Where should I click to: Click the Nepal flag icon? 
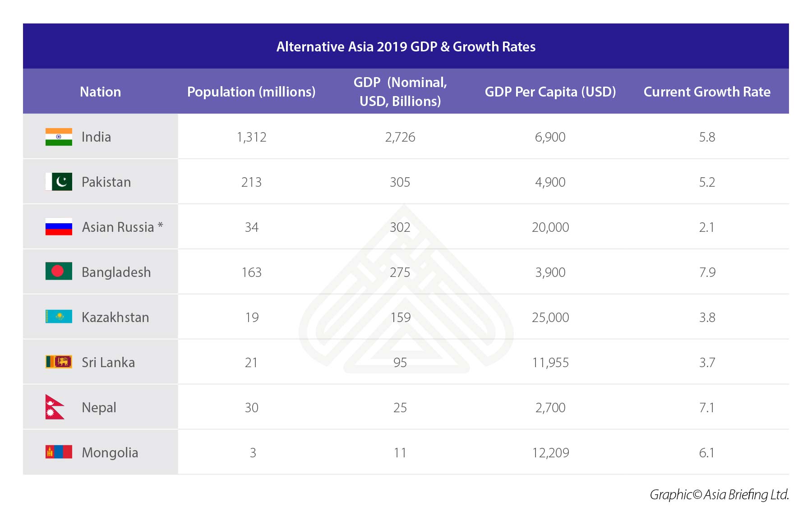(x=54, y=407)
